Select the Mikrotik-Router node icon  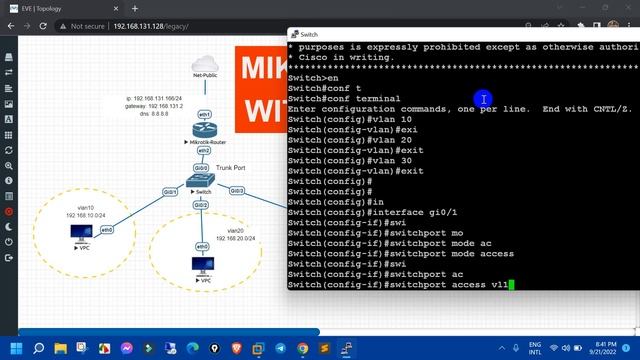[x=204, y=130]
